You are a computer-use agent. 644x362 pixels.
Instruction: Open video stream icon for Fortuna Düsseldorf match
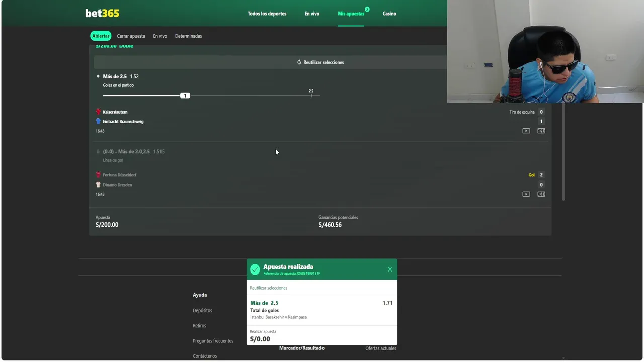point(526,194)
